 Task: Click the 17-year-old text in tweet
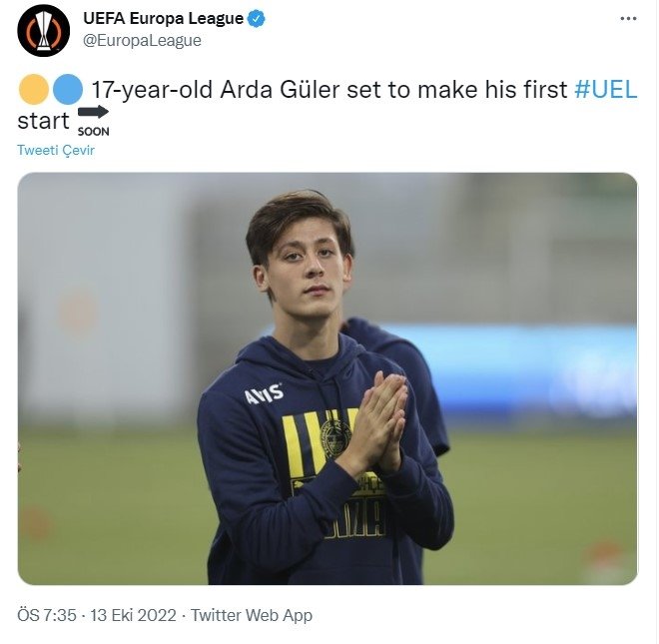152,89
